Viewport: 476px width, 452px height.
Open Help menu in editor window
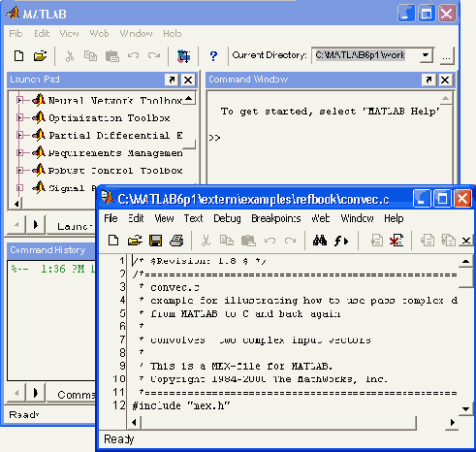(394, 219)
